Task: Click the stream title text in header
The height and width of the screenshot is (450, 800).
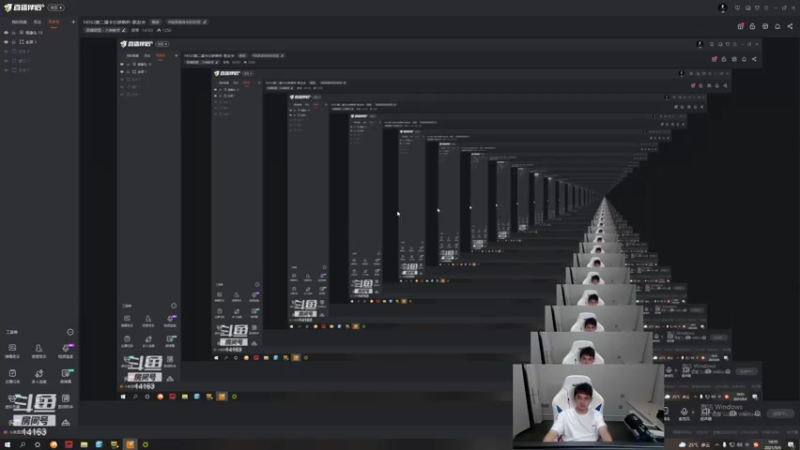Action: coord(114,22)
